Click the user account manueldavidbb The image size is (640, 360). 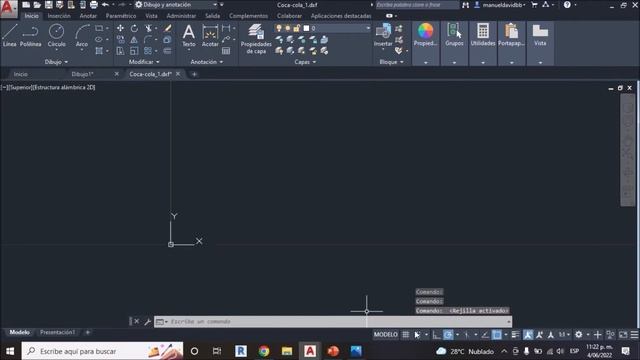coord(499,5)
